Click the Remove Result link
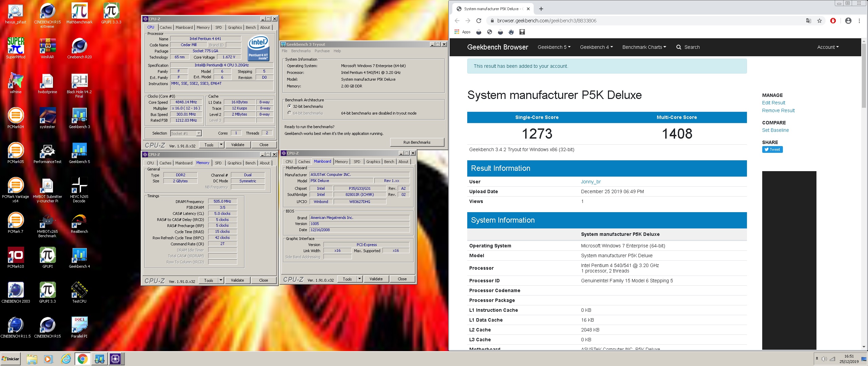 tap(778, 110)
